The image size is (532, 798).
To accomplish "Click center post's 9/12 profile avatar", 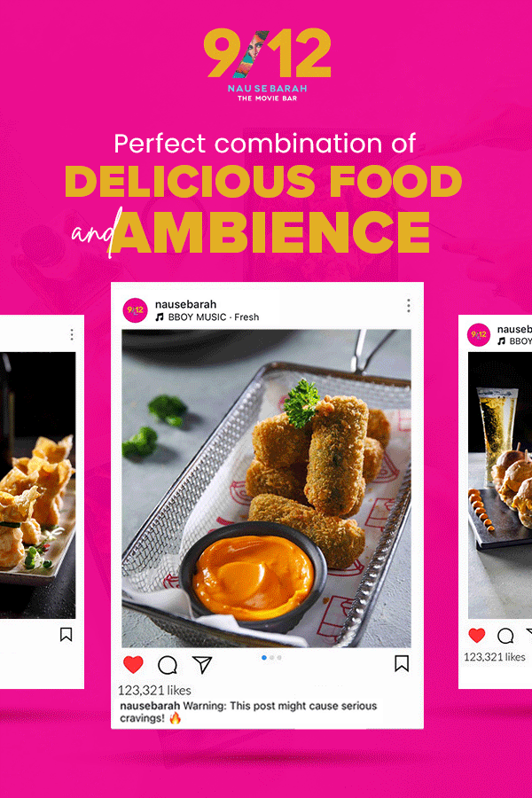I will coord(135,310).
